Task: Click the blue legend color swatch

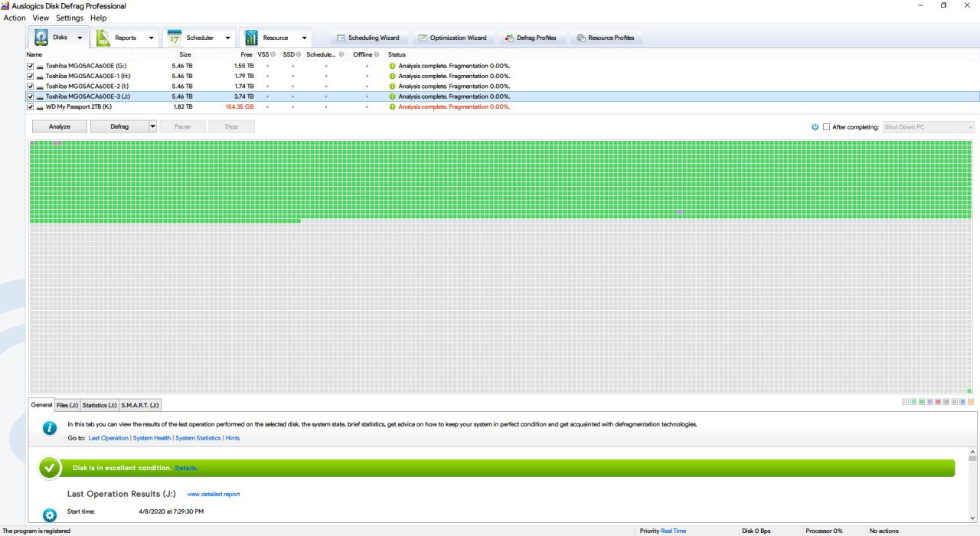Action: (962, 401)
